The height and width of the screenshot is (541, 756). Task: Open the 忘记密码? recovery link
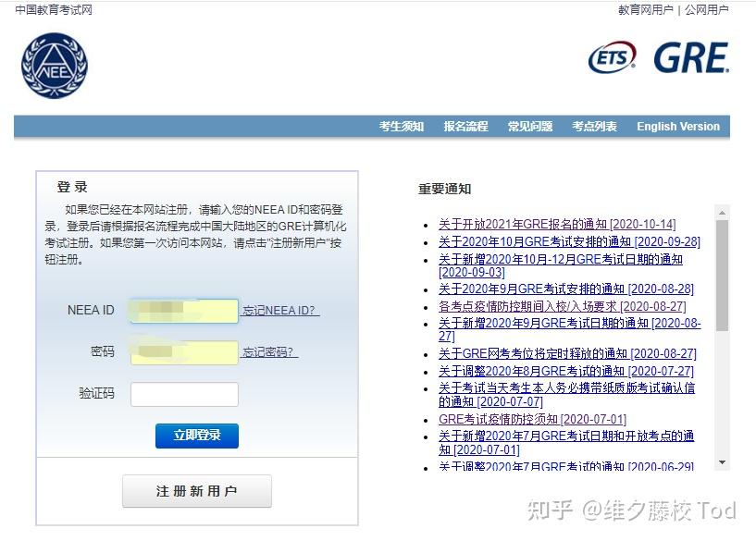(270, 352)
